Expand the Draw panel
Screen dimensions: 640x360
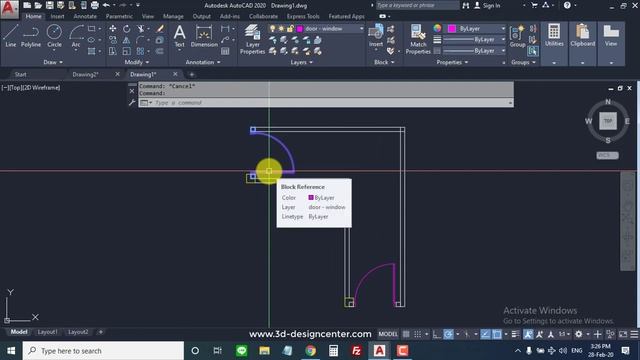tap(53, 62)
